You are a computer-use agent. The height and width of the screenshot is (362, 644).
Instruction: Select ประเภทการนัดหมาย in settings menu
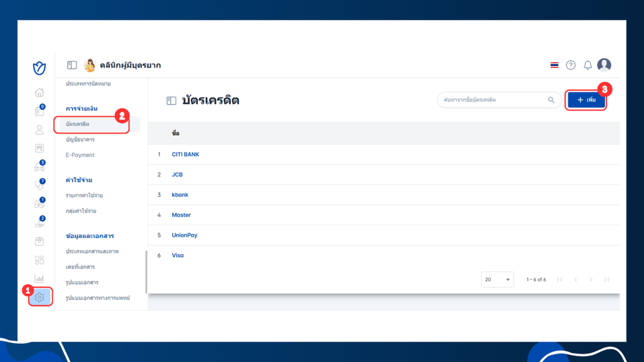point(88,83)
